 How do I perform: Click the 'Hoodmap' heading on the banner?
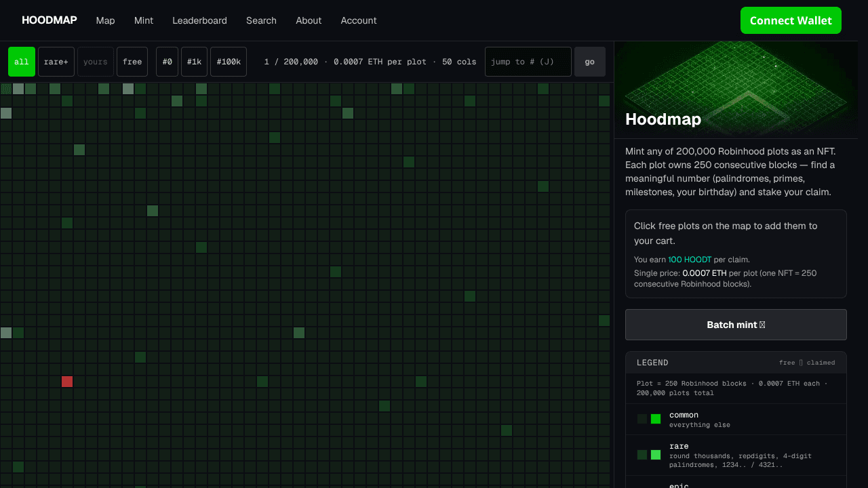pyautogui.click(x=663, y=119)
